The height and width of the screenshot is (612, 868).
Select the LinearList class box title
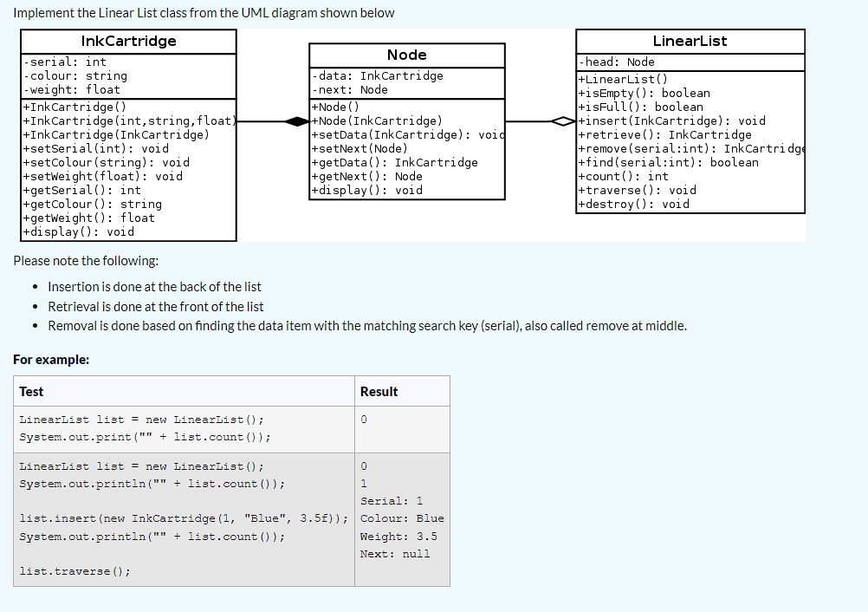(690, 40)
